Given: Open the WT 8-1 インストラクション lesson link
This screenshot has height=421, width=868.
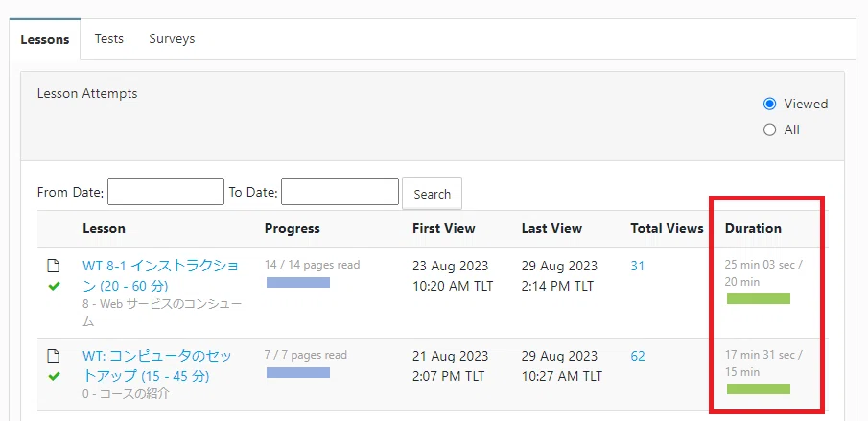Looking at the screenshot, I should [x=160, y=275].
